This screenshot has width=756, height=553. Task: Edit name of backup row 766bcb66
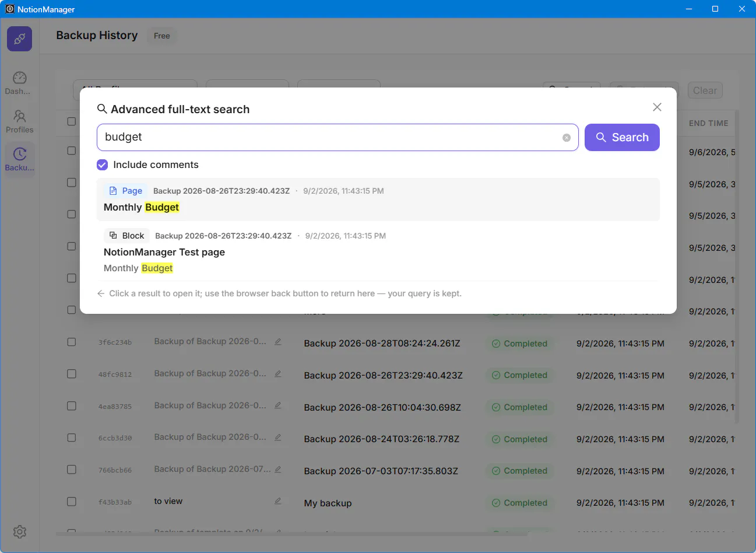point(278,469)
